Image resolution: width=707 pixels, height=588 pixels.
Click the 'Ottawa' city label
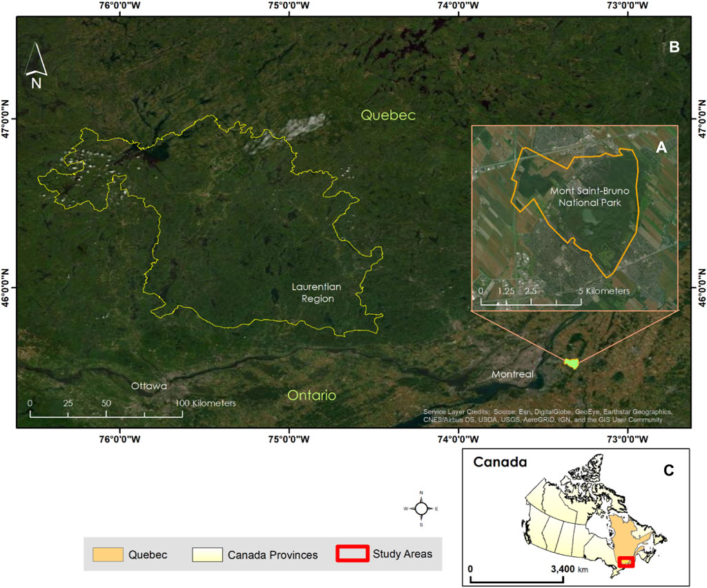click(x=149, y=386)
